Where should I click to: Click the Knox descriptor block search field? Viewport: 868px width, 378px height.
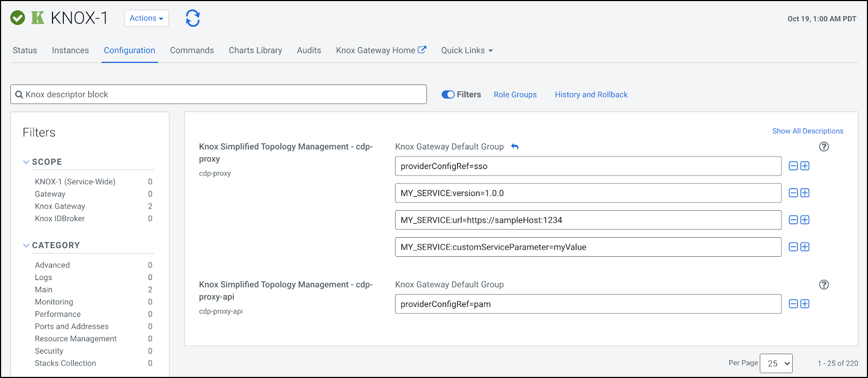click(x=219, y=94)
